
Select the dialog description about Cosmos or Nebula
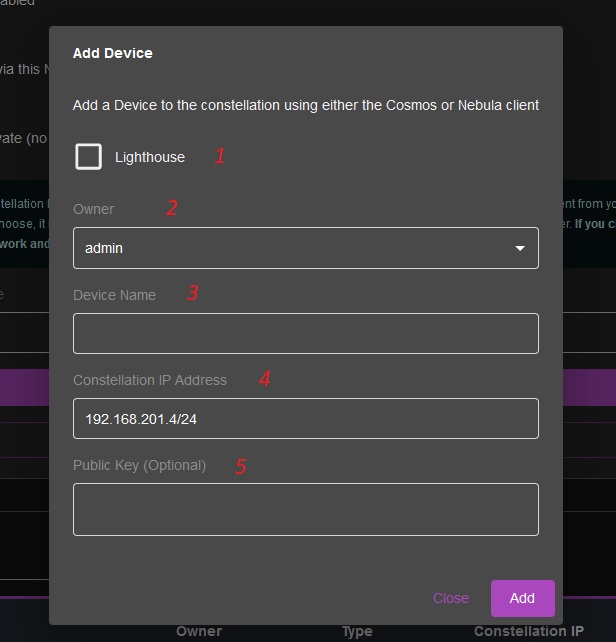click(306, 105)
